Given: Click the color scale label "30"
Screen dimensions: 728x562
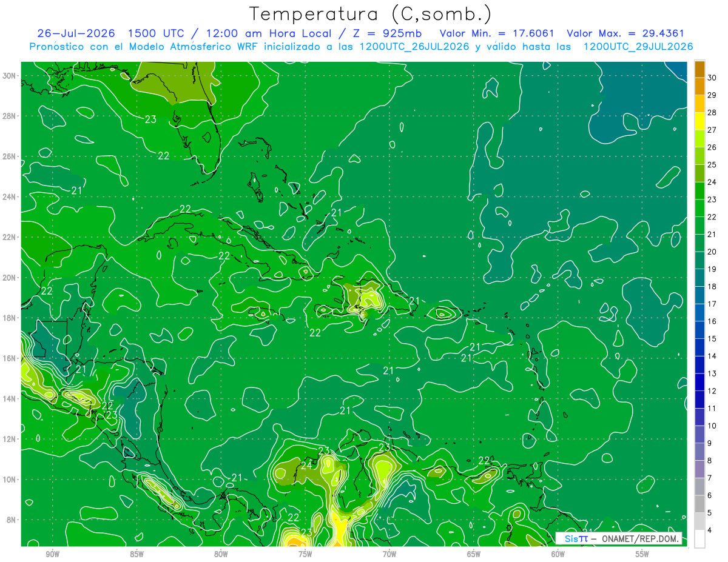Looking at the screenshot, I should (712, 77).
